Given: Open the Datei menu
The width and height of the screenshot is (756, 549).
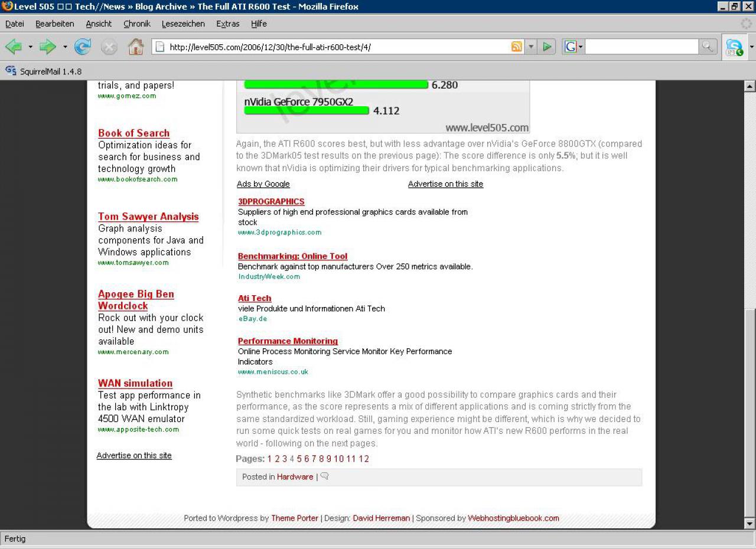Looking at the screenshot, I should click(15, 24).
